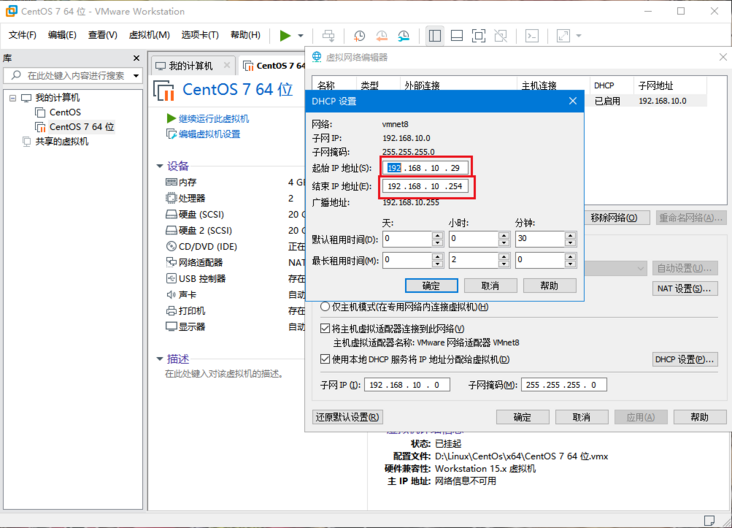Click the green power-on play icon
The height and width of the screenshot is (528, 732).
[285, 35]
